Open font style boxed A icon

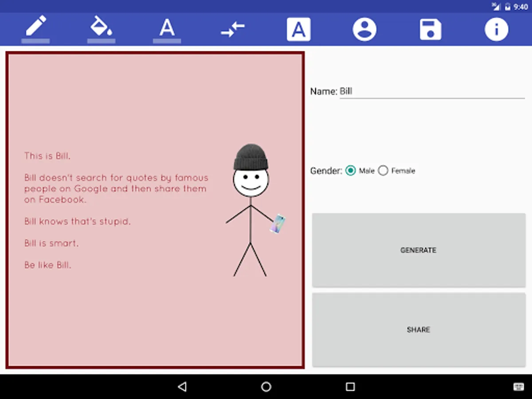point(298,30)
